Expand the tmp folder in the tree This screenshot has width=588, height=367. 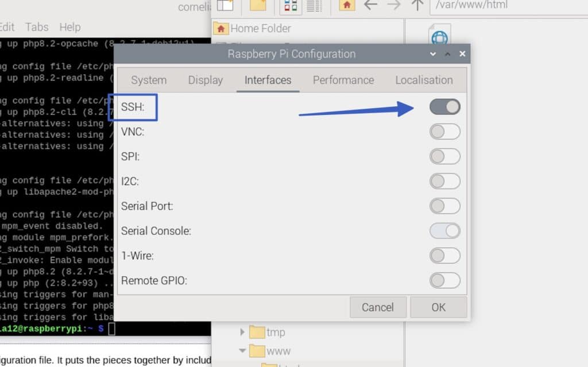tap(242, 332)
